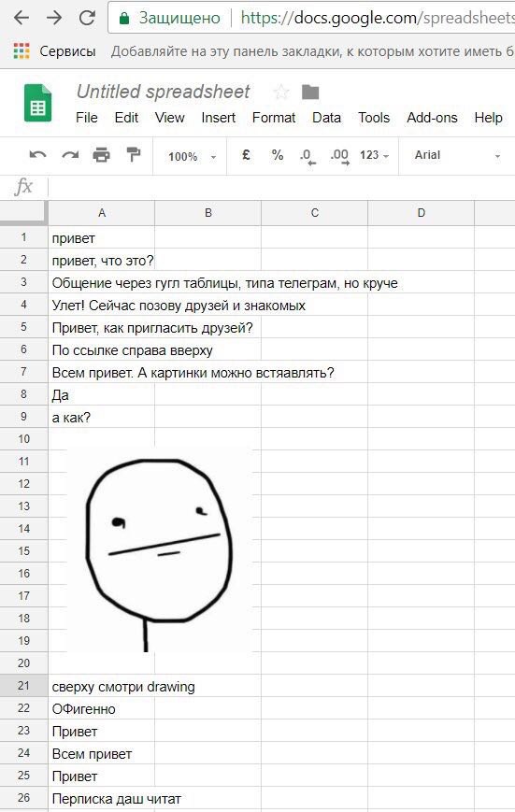Open the File menu

(x=87, y=118)
